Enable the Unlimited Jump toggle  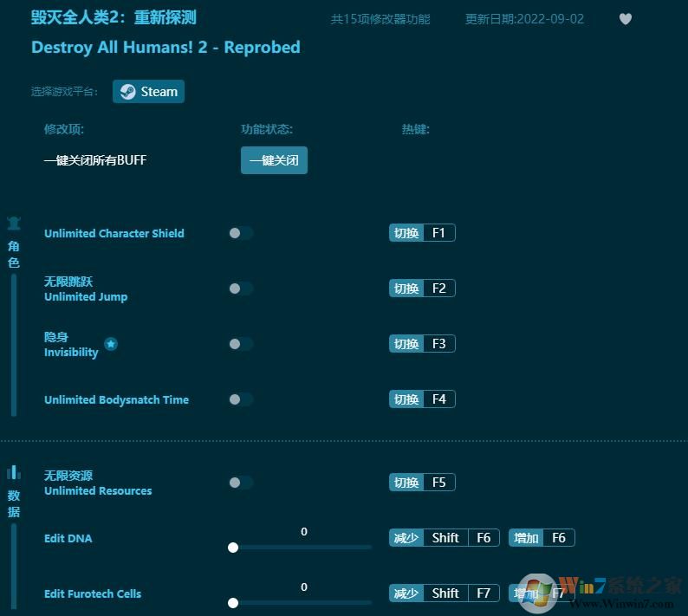[x=240, y=289]
